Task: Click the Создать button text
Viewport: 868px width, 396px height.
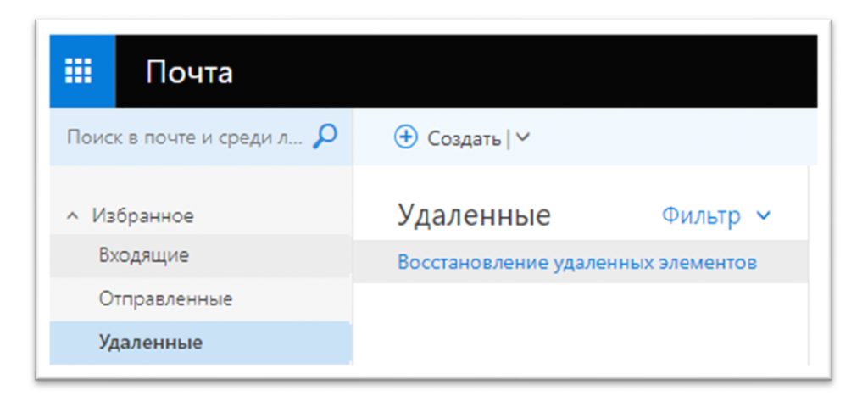Action: click(x=463, y=138)
